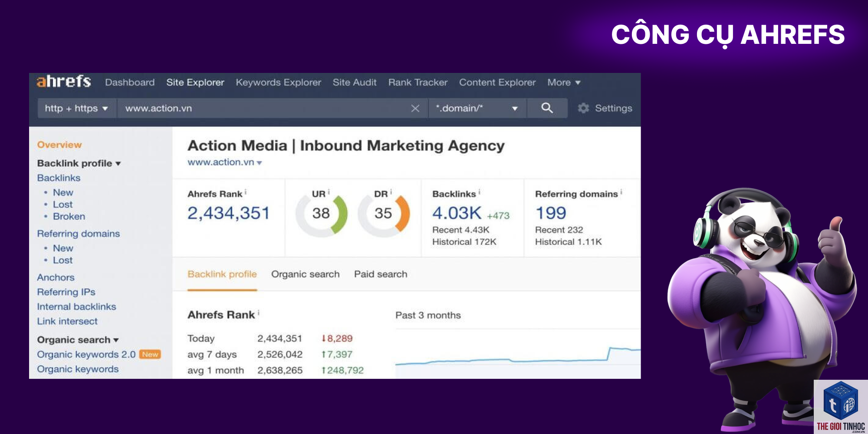Click the Historical 172K backlinks text
This screenshot has width=868, height=434.
point(464,242)
